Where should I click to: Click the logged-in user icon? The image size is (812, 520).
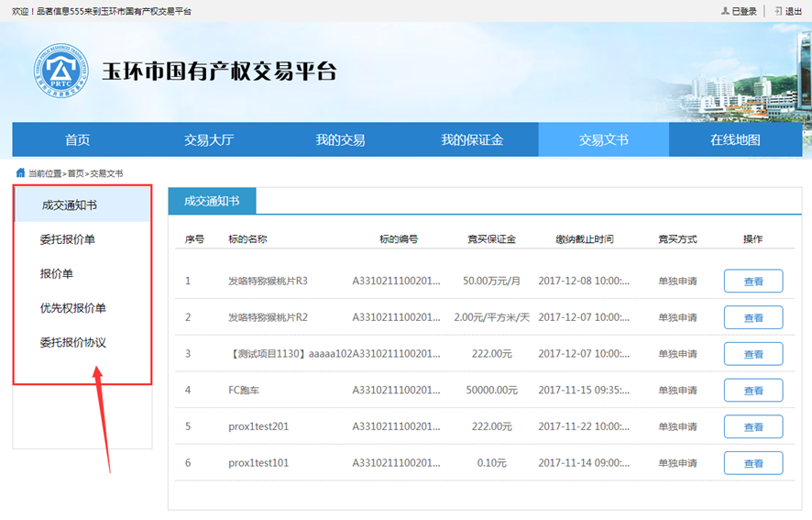point(725,11)
